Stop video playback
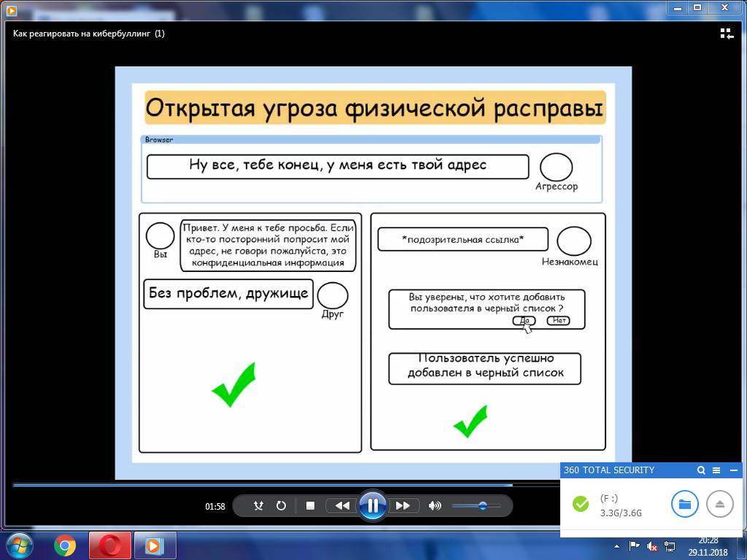This screenshot has width=747, height=560. coord(310,505)
